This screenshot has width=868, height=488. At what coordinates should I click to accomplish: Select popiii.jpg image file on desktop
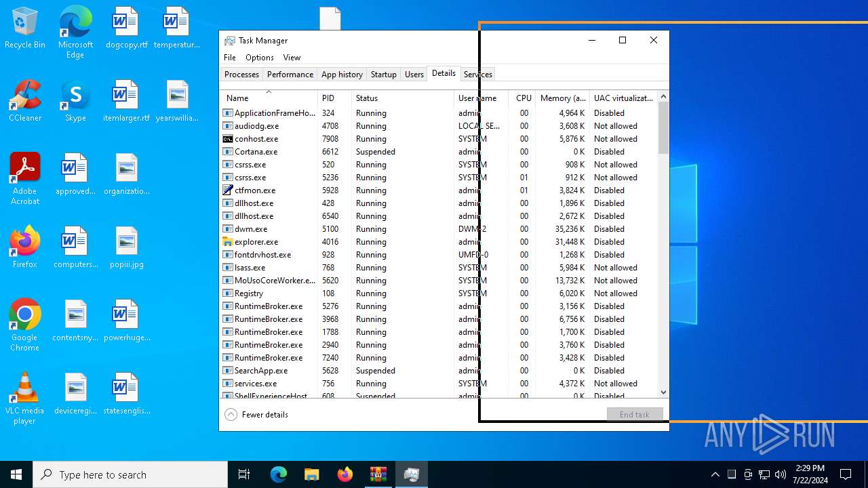pos(126,248)
